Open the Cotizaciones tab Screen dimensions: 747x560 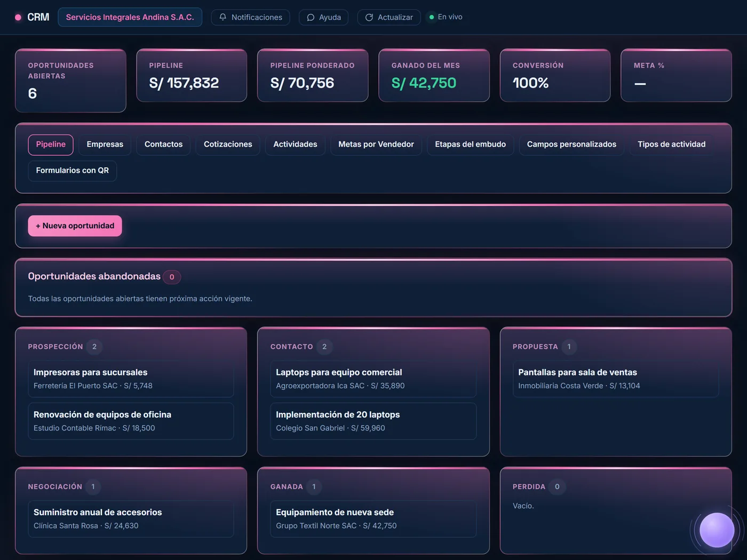tap(228, 145)
